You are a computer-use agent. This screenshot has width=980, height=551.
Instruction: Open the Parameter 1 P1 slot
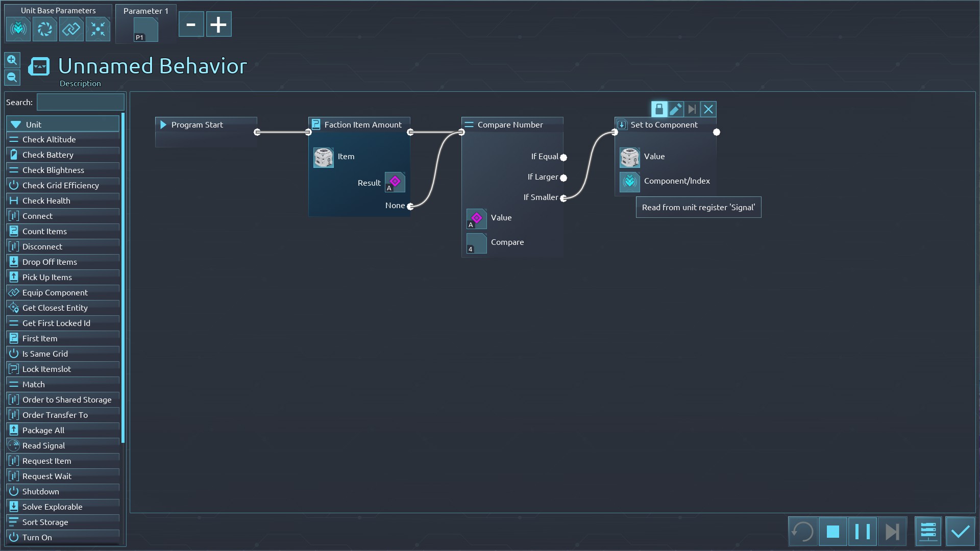click(145, 30)
